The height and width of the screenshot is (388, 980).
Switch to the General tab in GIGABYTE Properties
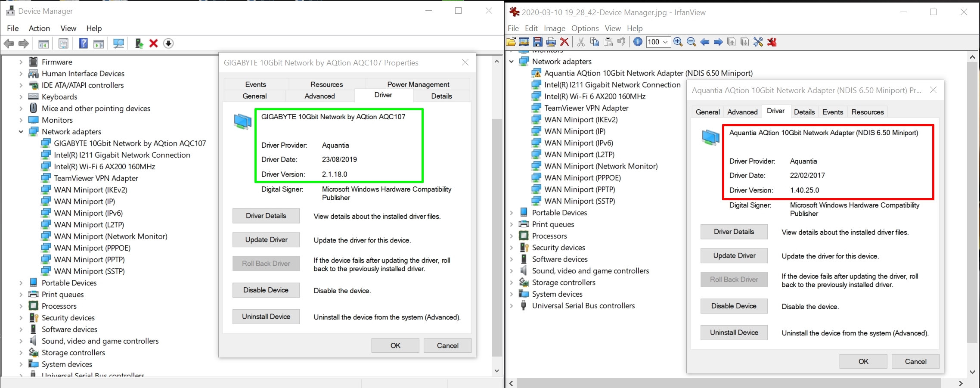click(254, 96)
